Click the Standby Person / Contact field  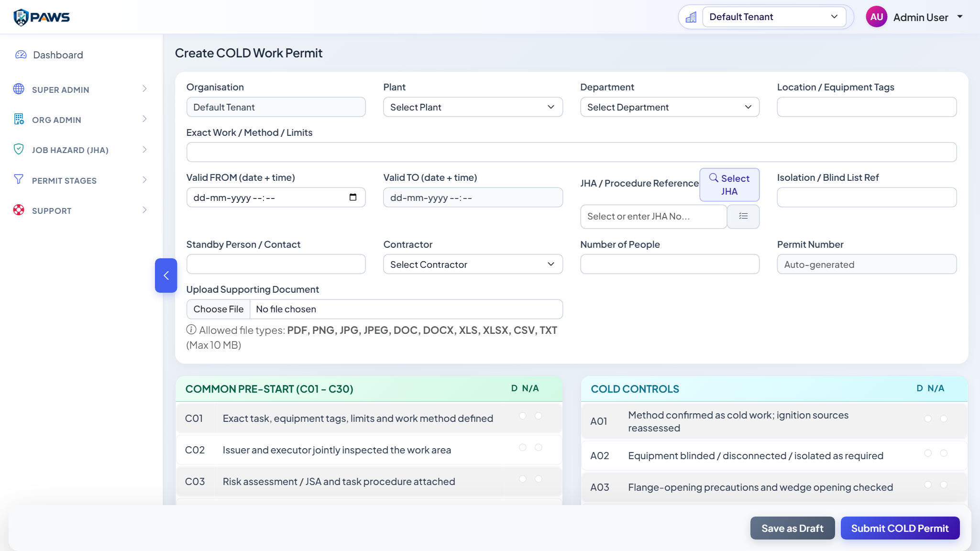(x=276, y=264)
